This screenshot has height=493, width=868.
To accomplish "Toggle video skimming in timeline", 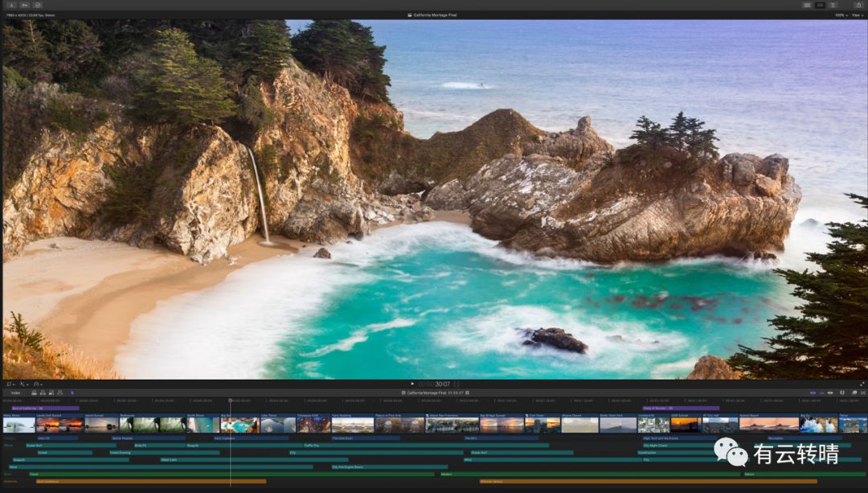I will (813, 392).
